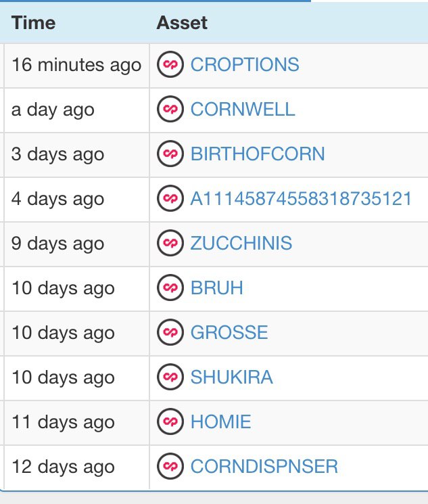Image resolution: width=428 pixels, height=504 pixels.
Task: Click the Asset column header
Action: coord(182,23)
